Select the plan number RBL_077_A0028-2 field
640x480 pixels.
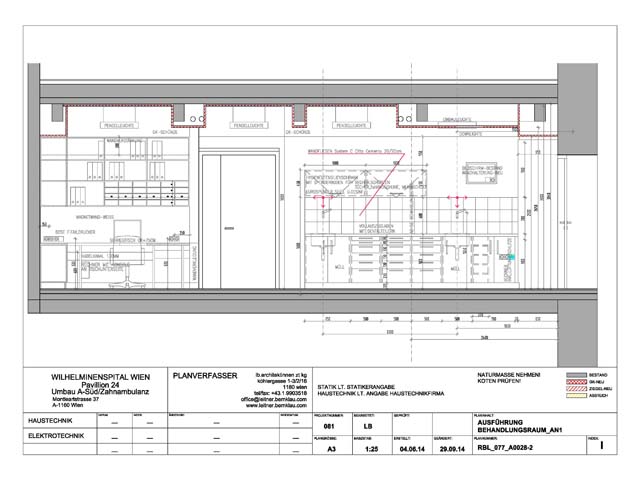[x=505, y=448]
